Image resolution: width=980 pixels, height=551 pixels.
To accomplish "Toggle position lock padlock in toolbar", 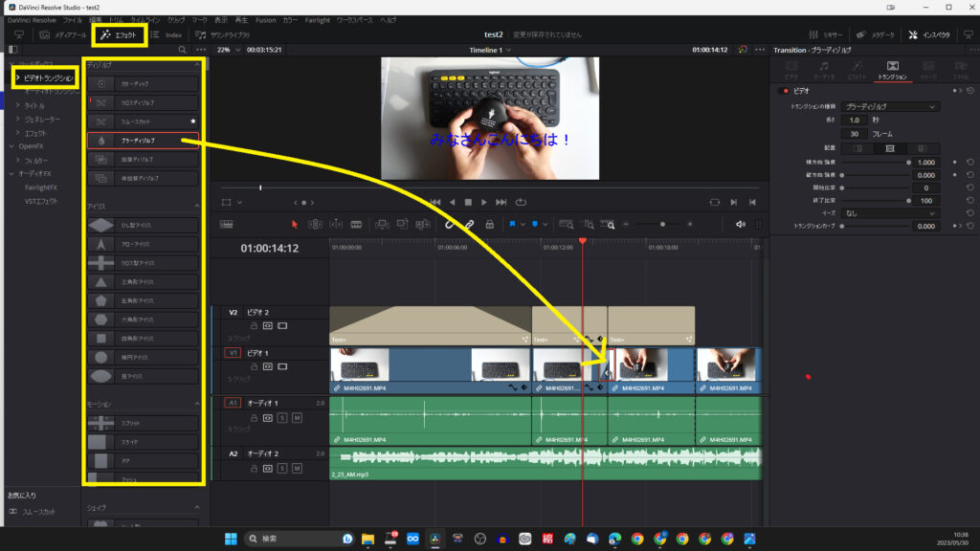I will point(489,224).
